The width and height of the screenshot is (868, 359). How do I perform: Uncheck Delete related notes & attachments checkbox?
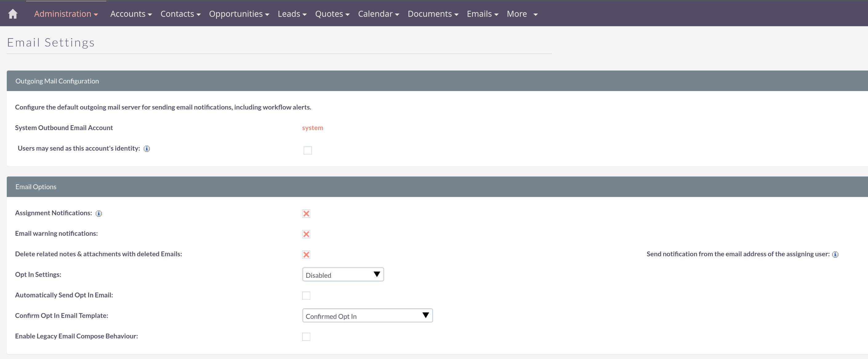[x=306, y=255]
